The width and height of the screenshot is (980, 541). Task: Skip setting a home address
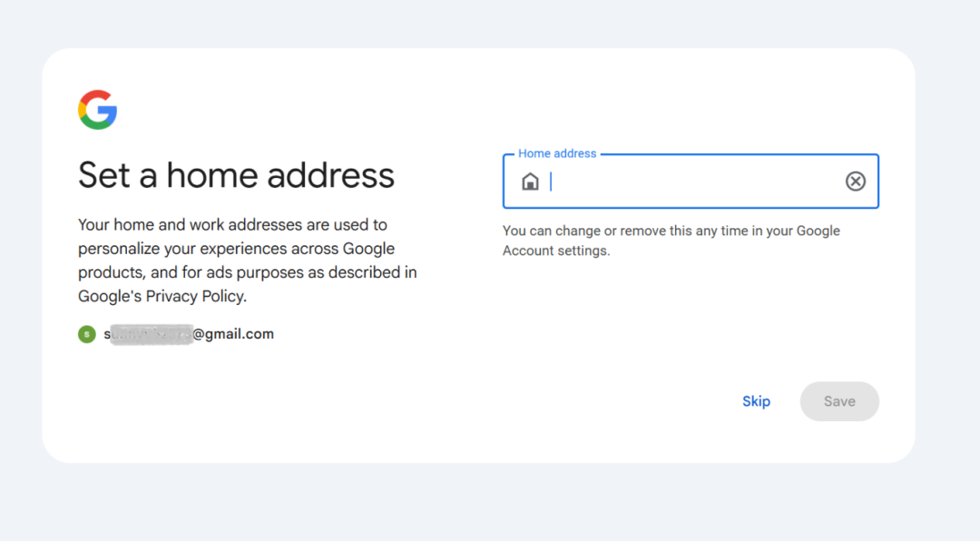click(756, 400)
